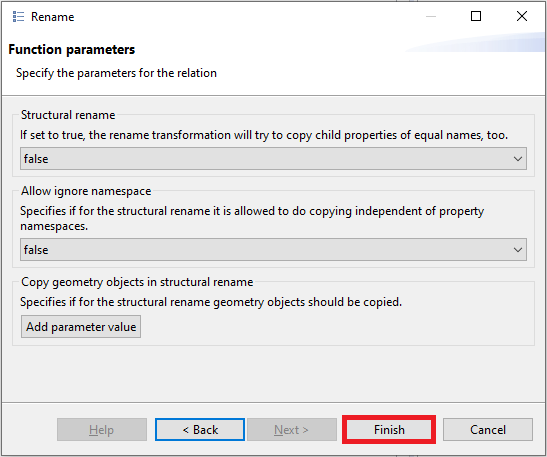Minimize the Rename dialog
This screenshot has width=547, height=457.
tap(431, 16)
